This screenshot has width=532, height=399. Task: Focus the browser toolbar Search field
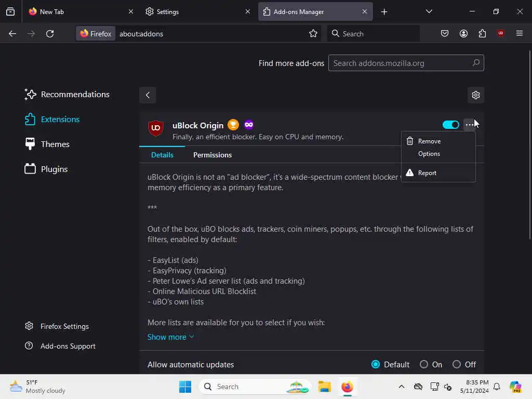pyautogui.click(x=373, y=34)
